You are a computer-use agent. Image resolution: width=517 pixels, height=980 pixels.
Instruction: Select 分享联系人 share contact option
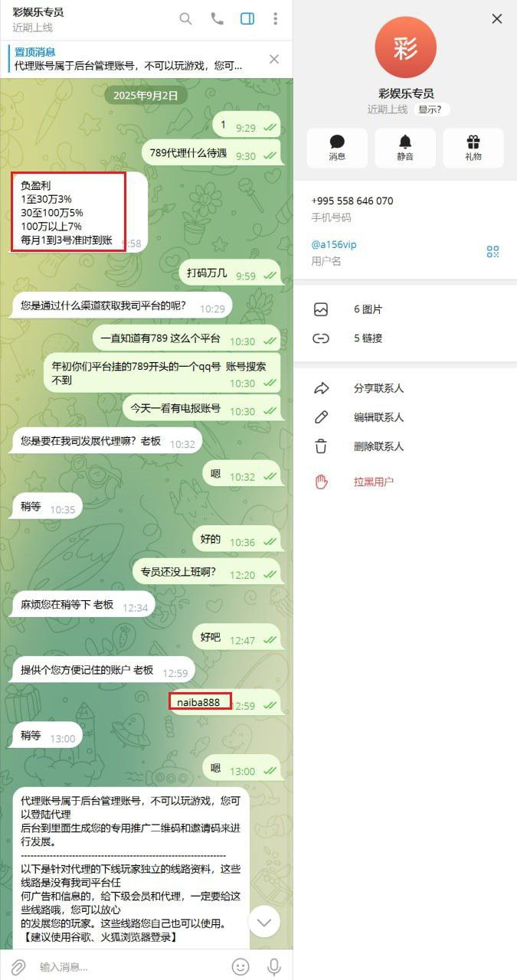coord(405,388)
